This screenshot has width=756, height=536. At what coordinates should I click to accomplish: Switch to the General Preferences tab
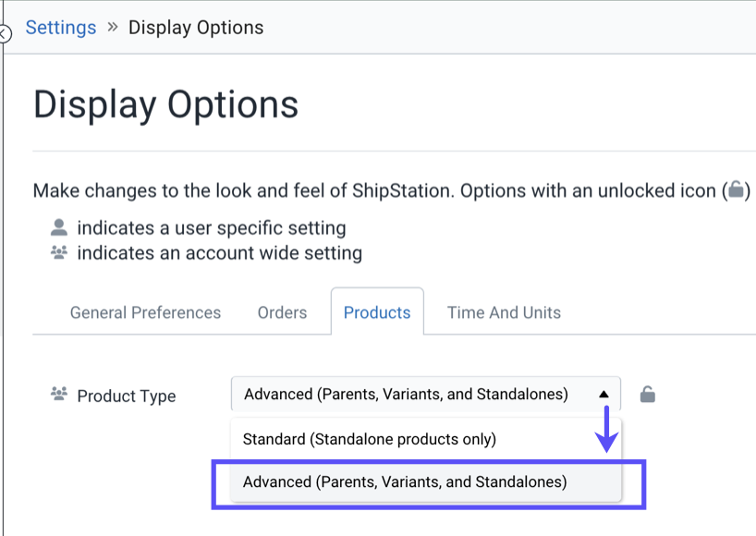tap(145, 312)
